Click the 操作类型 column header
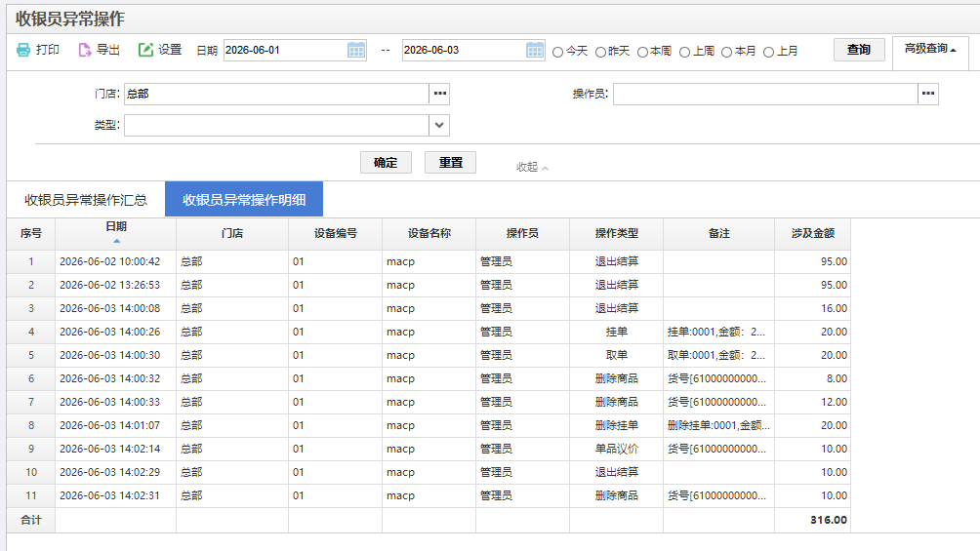Screen dimensions: 980x551 pos(616,234)
